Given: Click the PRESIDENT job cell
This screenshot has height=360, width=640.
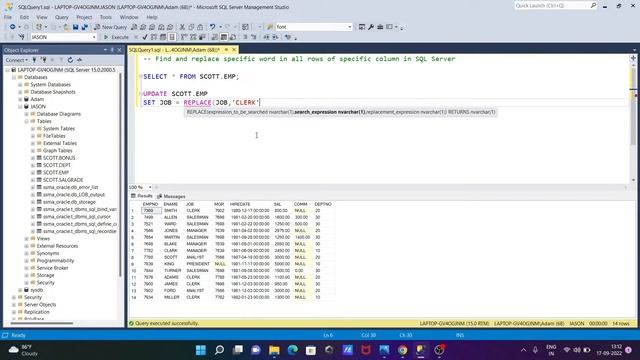Looking at the screenshot, I should tap(198, 264).
